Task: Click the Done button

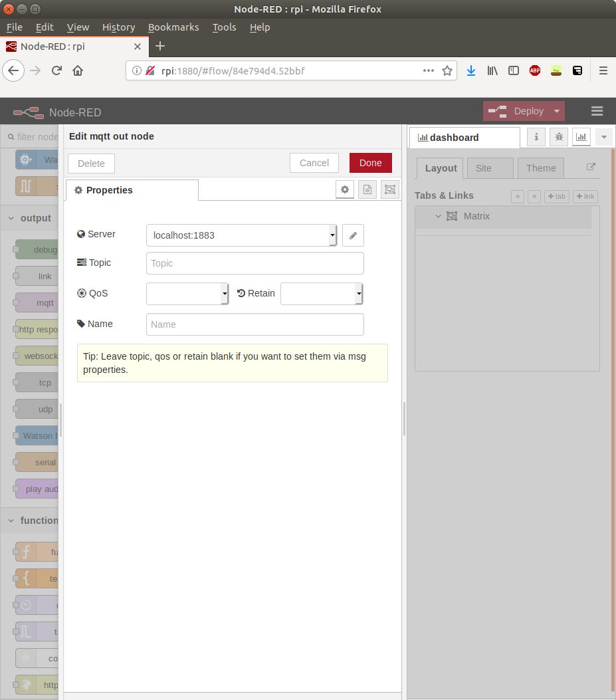Action: coord(371,163)
